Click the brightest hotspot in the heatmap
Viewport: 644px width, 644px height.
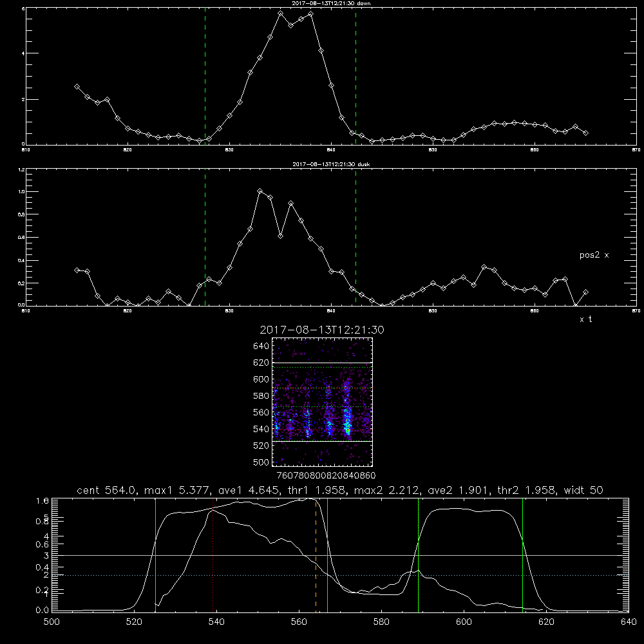point(348,430)
